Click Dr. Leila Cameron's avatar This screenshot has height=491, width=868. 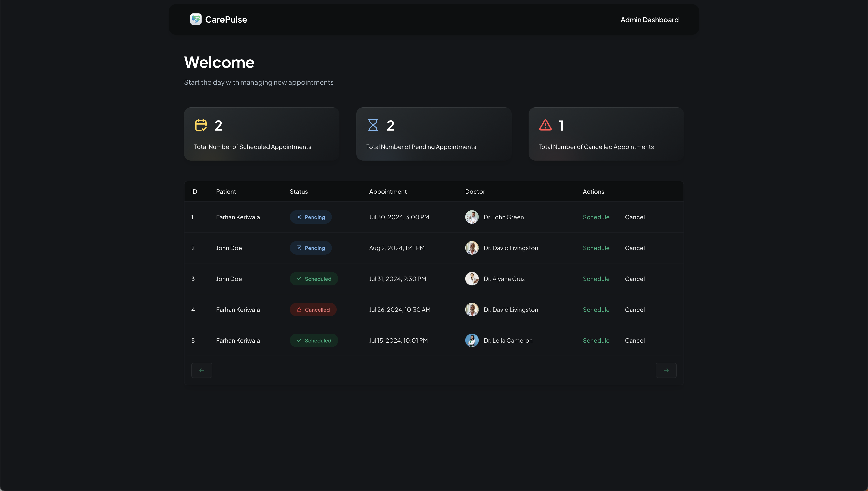pos(472,341)
